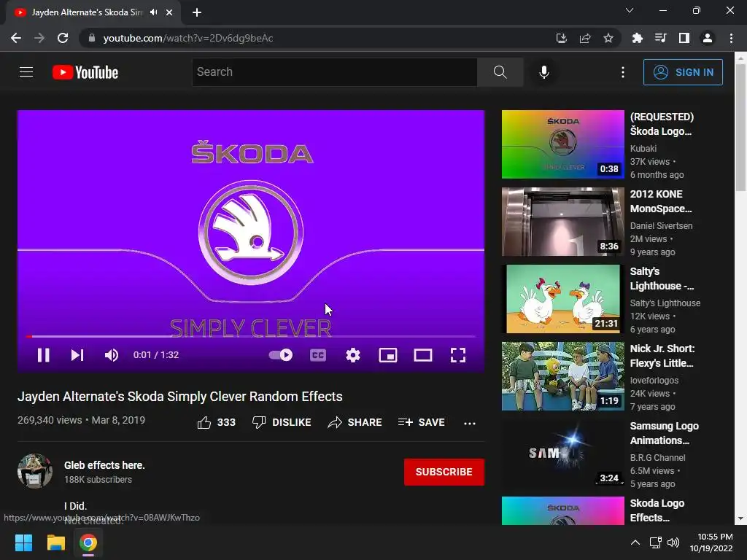Screen dimensions: 747x560
Task: Mute the video player volume
Action: click(112, 355)
